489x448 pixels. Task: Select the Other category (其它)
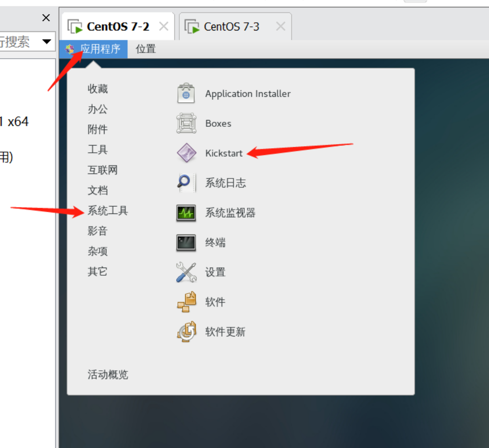tap(98, 271)
